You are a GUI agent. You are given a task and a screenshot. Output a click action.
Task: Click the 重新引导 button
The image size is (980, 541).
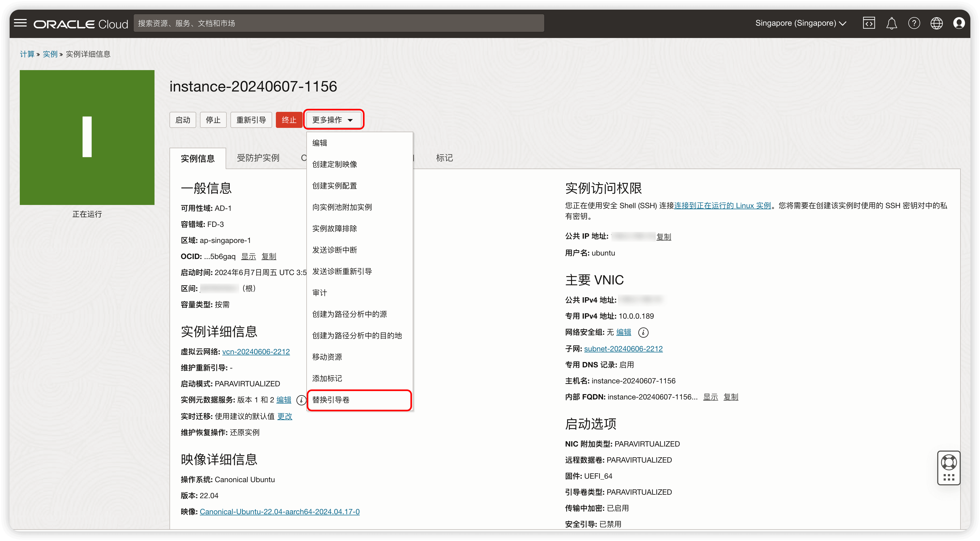251,120
